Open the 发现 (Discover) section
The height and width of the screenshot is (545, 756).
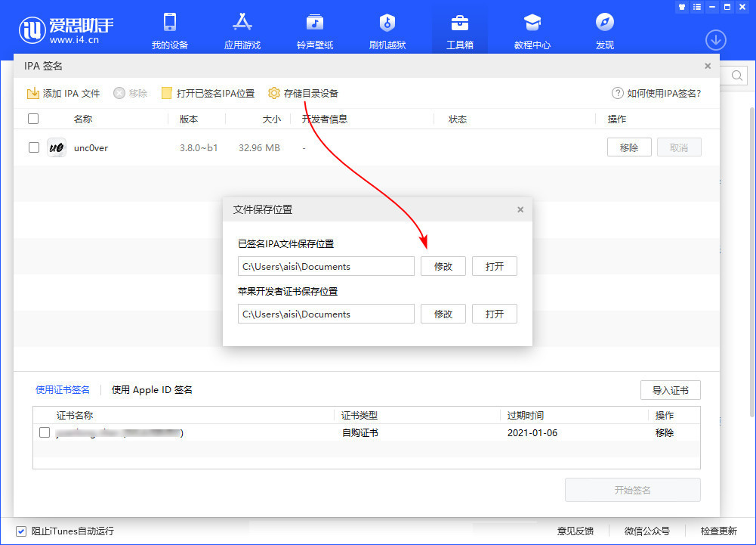tap(604, 29)
